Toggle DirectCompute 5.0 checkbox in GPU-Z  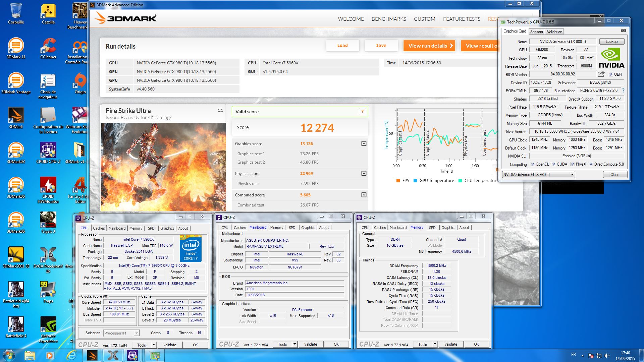591,164
